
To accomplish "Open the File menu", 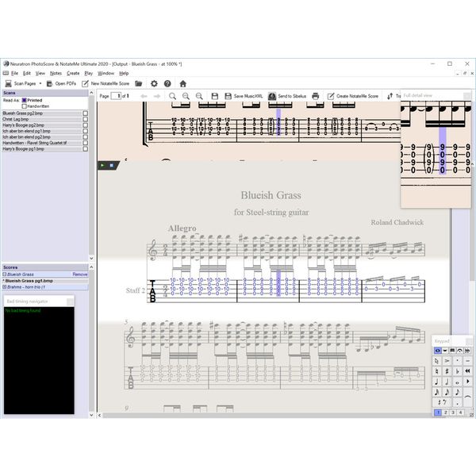I will coord(14,73).
